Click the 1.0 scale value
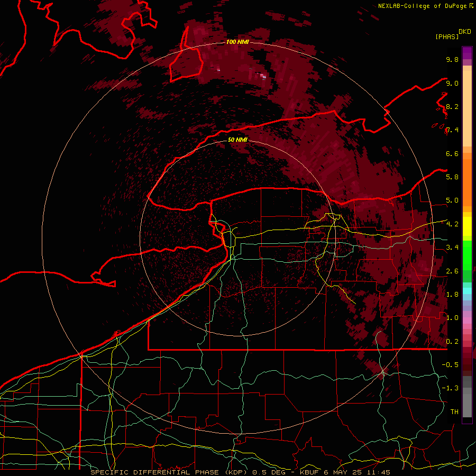This screenshot has height=476, width=476. (x=452, y=318)
